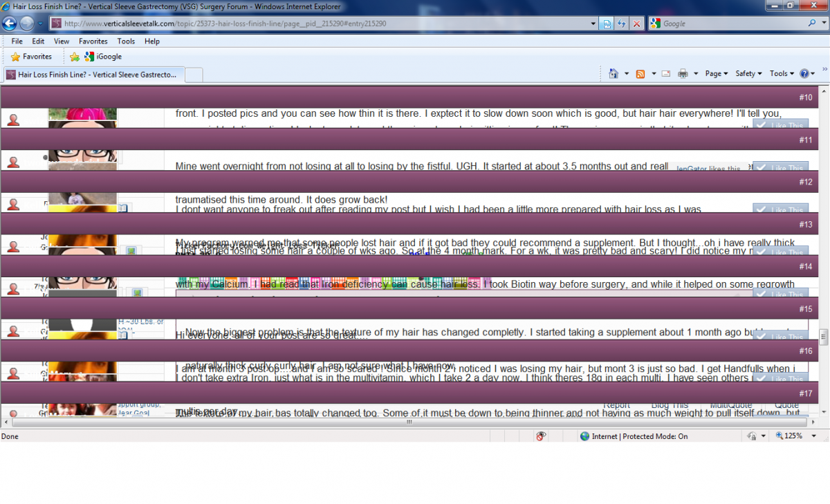
Task: Open the iGoogle favorites bar link
Action: [103, 57]
